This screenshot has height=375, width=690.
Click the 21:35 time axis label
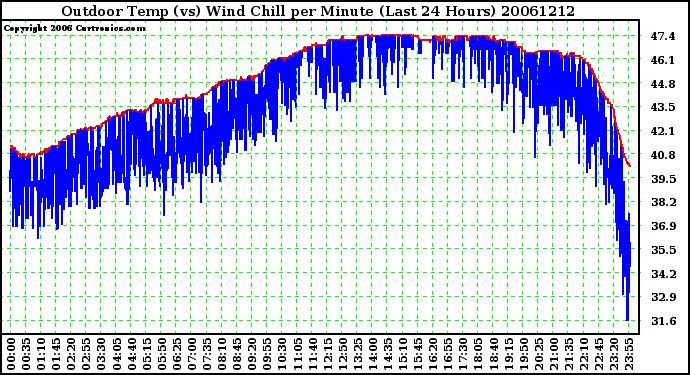point(569,354)
